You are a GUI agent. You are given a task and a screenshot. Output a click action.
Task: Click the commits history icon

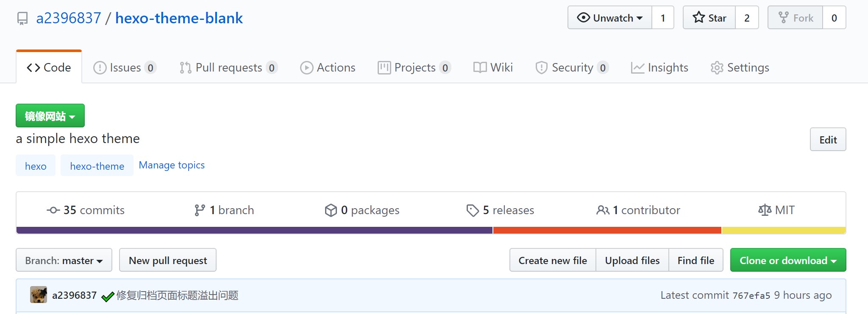click(x=53, y=210)
